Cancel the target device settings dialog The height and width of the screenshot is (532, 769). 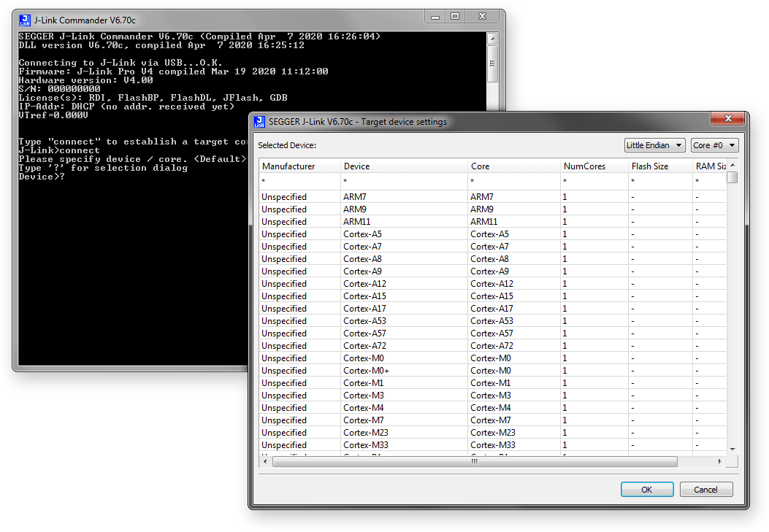pos(705,490)
